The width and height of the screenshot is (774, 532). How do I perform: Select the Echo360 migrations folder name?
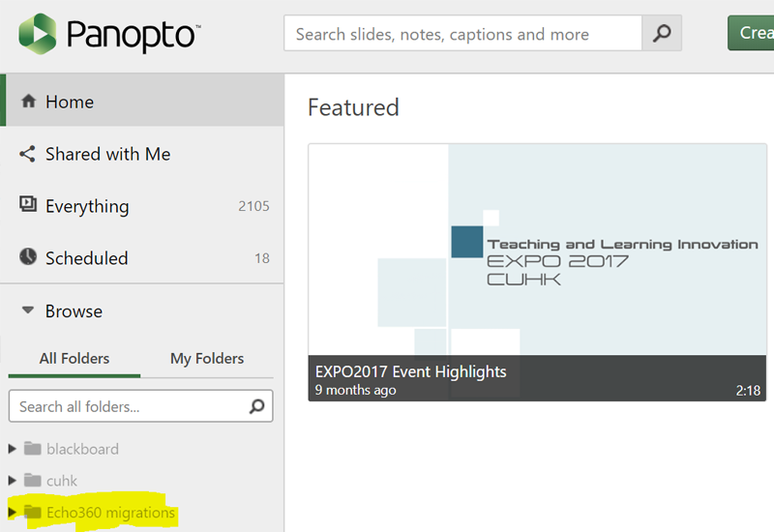point(110,513)
